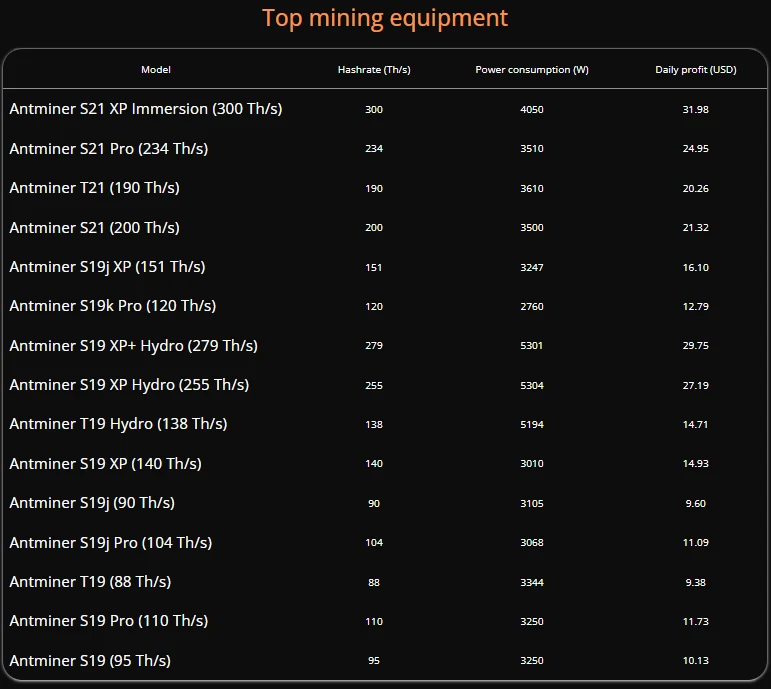Viewport: 771px width, 689px height.
Task: Click power consumption value 3500
Action: click(x=532, y=228)
